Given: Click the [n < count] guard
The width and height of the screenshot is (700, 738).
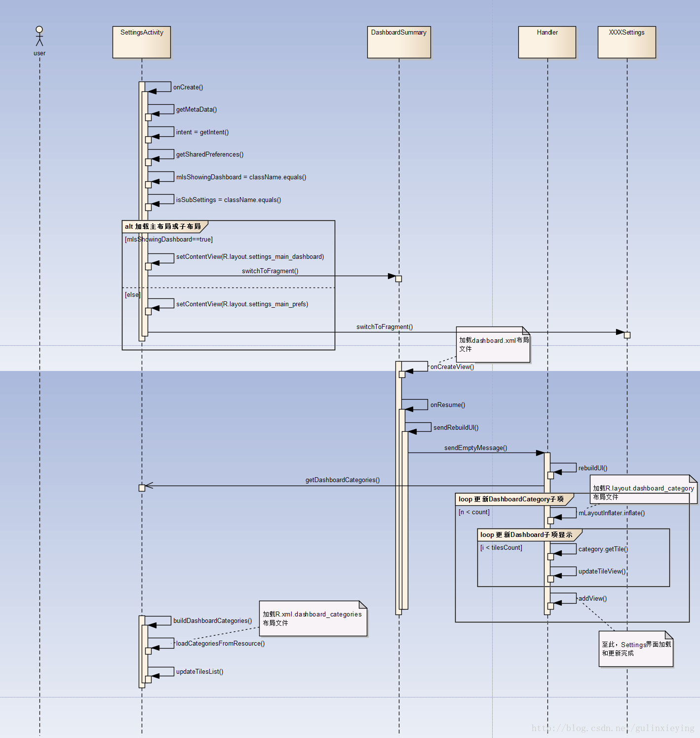Looking at the screenshot, I should tap(474, 512).
